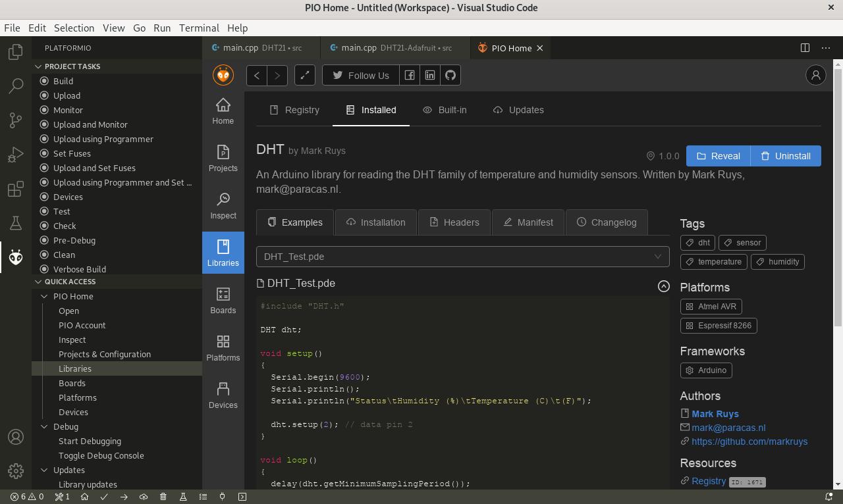This screenshot has height=504, width=843.
Task: Switch to library Updates tab
Action: 518,110
